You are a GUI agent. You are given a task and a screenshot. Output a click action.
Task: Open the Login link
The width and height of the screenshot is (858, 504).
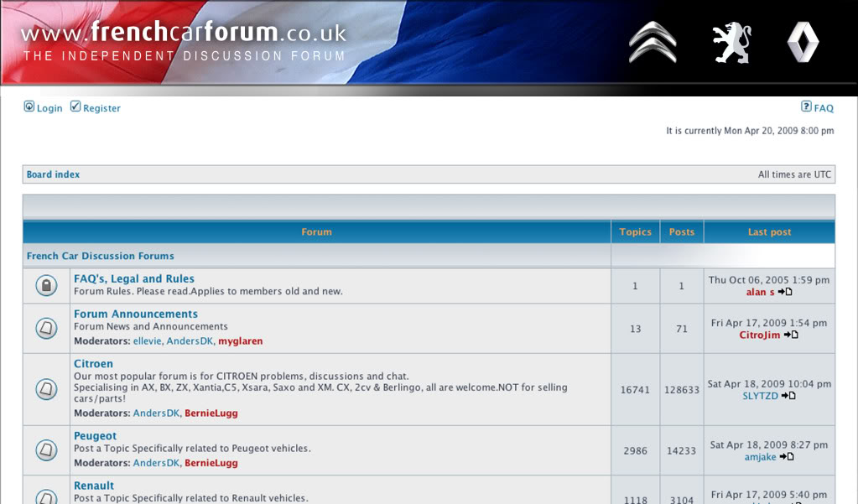click(x=44, y=107)
